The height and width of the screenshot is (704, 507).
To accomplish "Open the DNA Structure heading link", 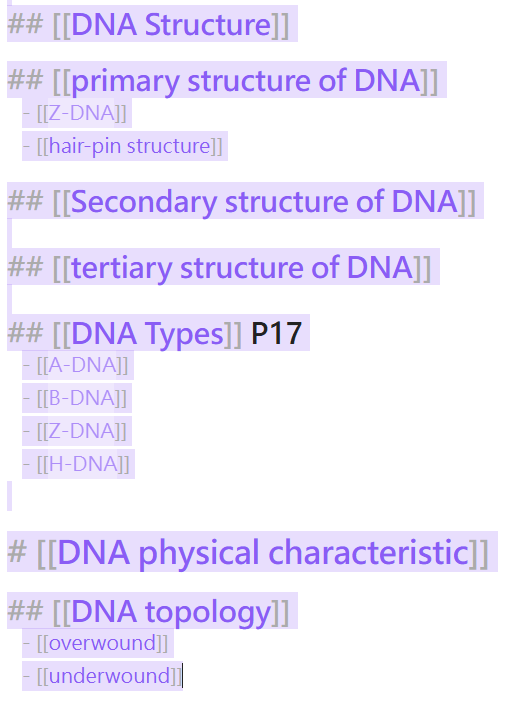I will point(171,25).
